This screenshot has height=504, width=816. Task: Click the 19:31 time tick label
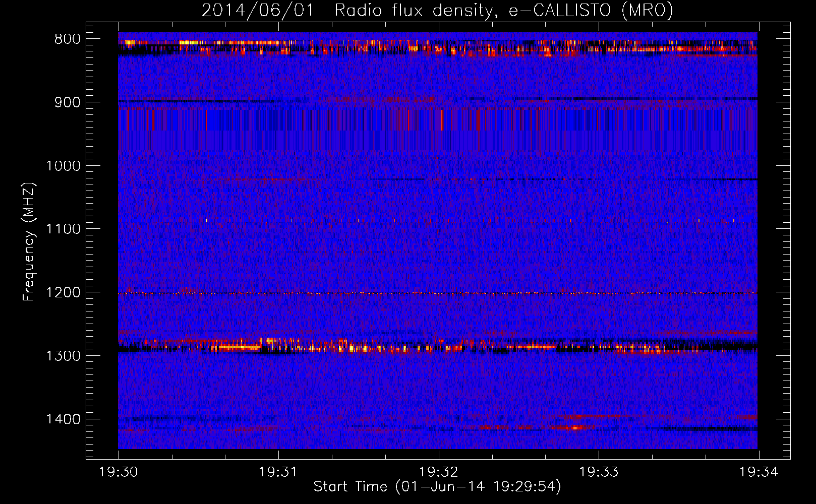tap(278, 472)
